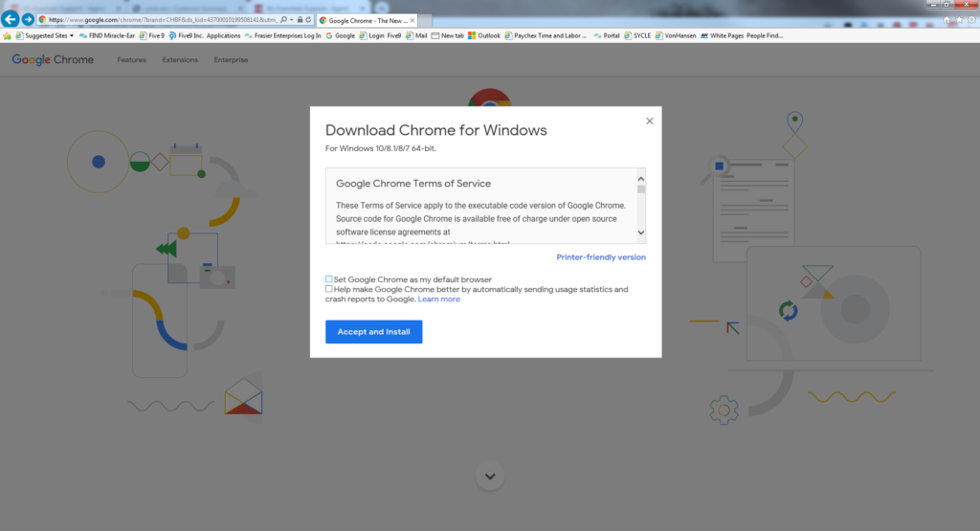Open the Google favorite
Image resolution: width=980 pixels, height=531 pixels.
pyautogui.click(x=341, y=35)
